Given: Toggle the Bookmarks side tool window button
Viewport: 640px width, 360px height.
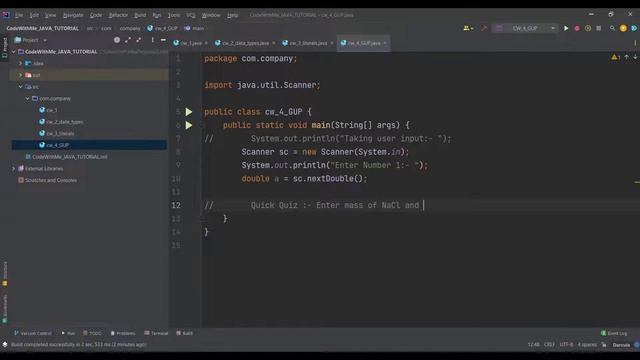Looking at the screenshot, I should point(5,309).
